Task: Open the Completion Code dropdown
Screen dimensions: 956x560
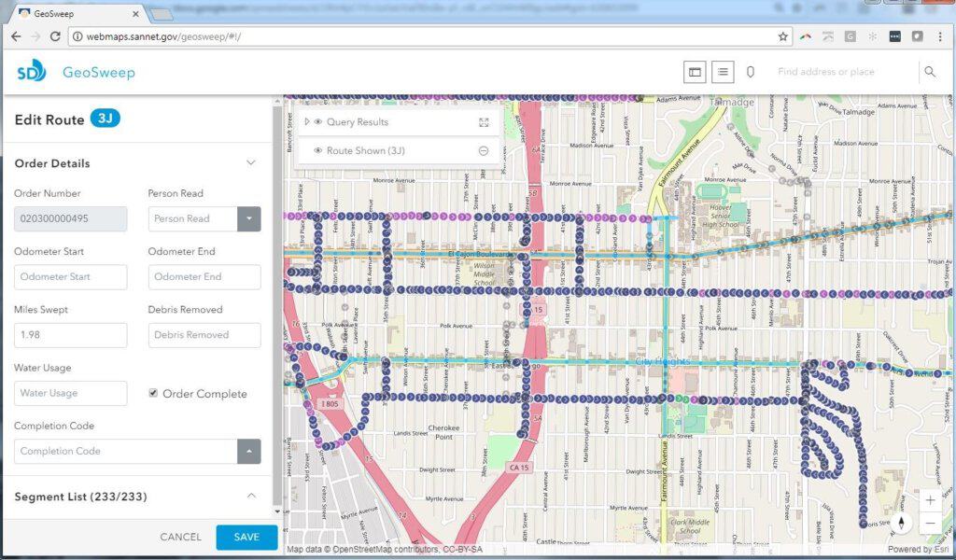Action: [x=249, y=452]
